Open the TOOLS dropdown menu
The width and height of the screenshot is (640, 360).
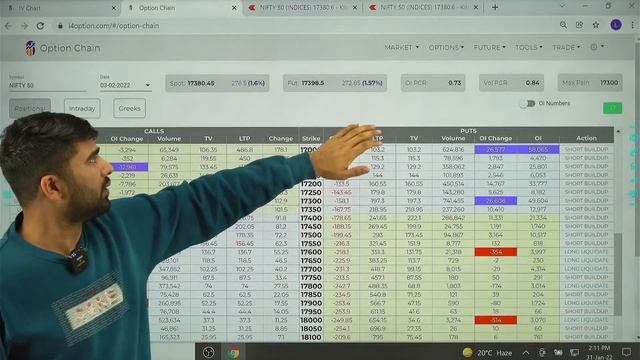pos(529,47)
